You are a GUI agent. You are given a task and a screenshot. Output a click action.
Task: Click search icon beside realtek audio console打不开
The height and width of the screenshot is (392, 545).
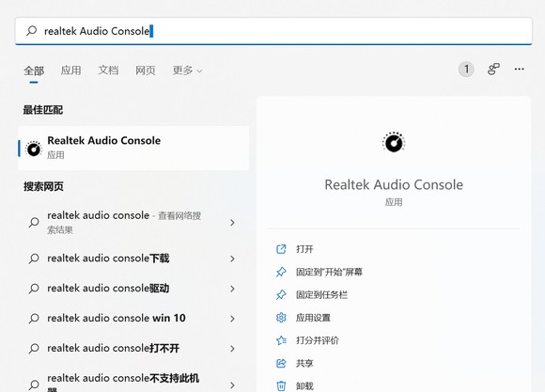(34, 348)
